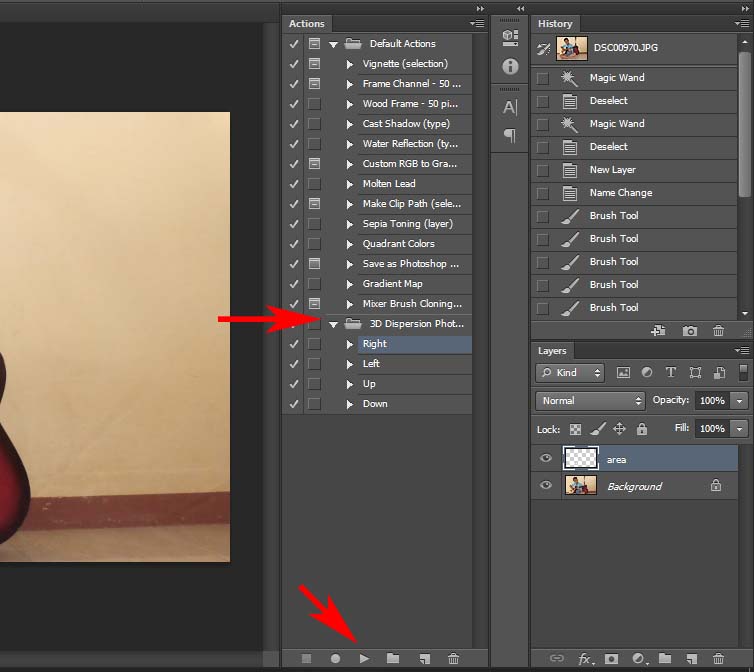Open the Info panel icon in side dock
Screen dimensions: 754x672
click(510, 66)
